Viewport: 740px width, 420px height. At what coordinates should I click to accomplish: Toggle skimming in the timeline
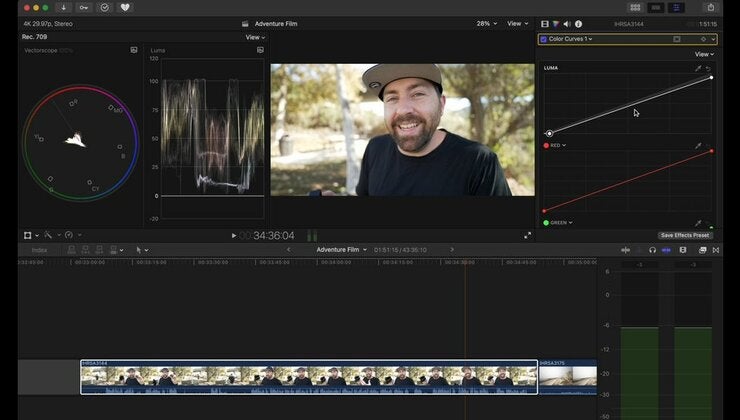[x=626, y=250]
